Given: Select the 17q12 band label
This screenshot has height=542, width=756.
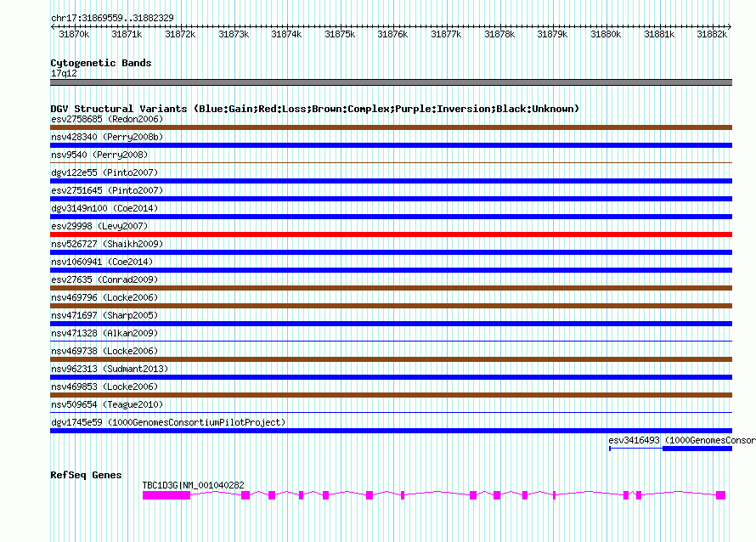Looking at the screenshot, I should click(64, 73).
